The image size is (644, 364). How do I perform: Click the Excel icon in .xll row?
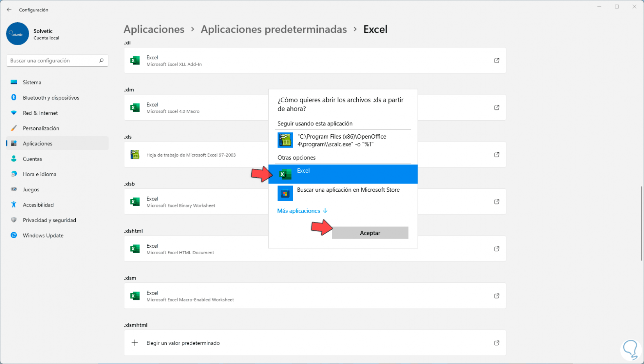[135, 61]
